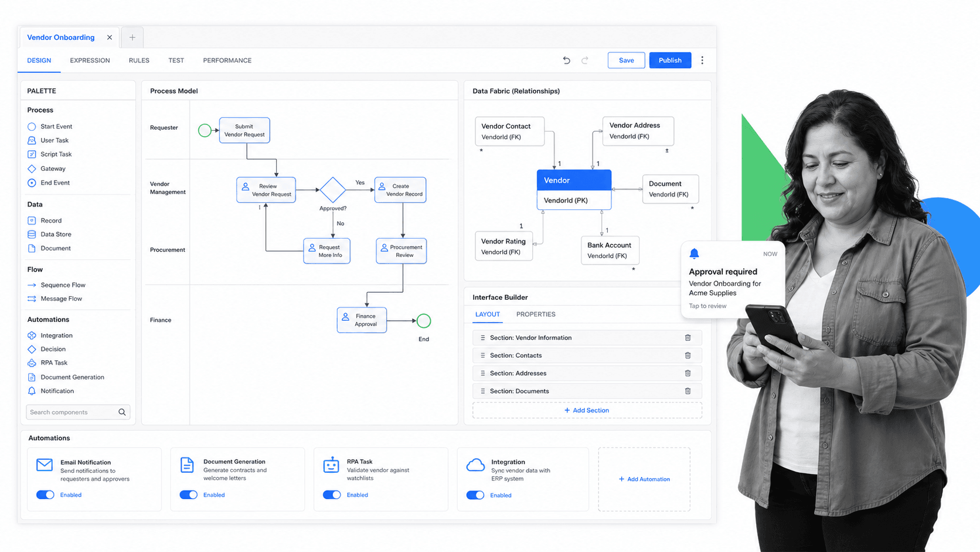
Task: Select the Vendor Rating entity box
Action: (503, 246)
